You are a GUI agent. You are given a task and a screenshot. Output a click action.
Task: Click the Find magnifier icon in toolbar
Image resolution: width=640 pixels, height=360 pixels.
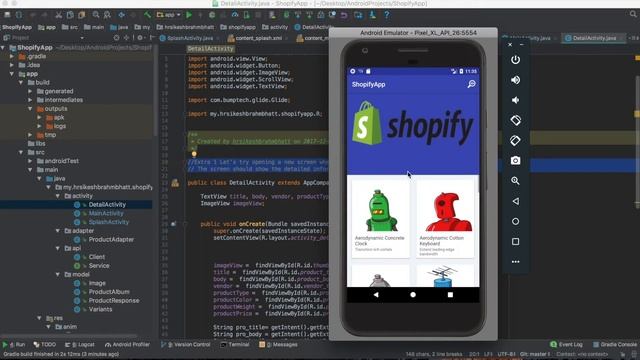point(96,15)
